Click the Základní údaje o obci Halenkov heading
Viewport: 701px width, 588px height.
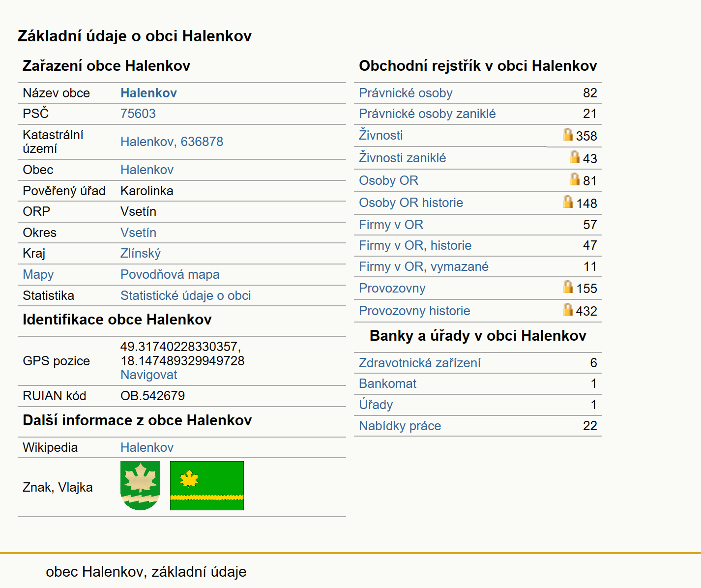coord(135,36)
